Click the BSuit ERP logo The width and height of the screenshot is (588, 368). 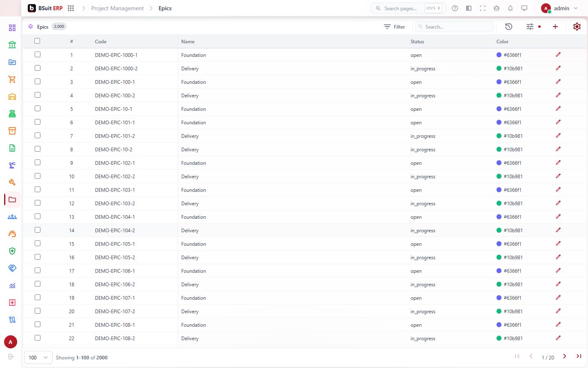[x=45, y=8]
